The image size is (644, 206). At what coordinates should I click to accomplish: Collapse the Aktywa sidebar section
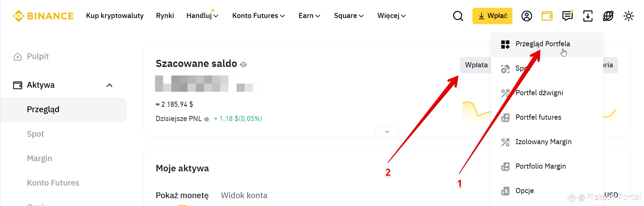109,85
